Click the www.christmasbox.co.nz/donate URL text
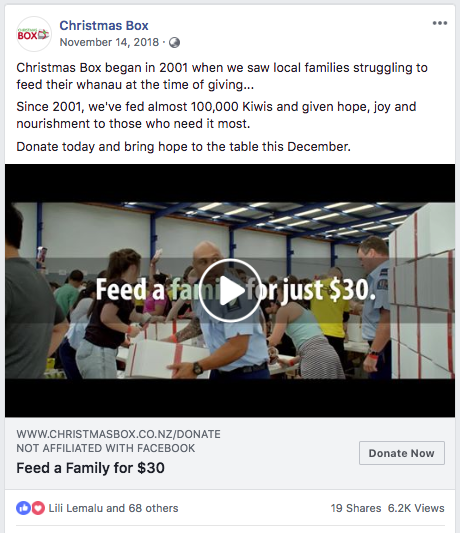 point(118,434)
